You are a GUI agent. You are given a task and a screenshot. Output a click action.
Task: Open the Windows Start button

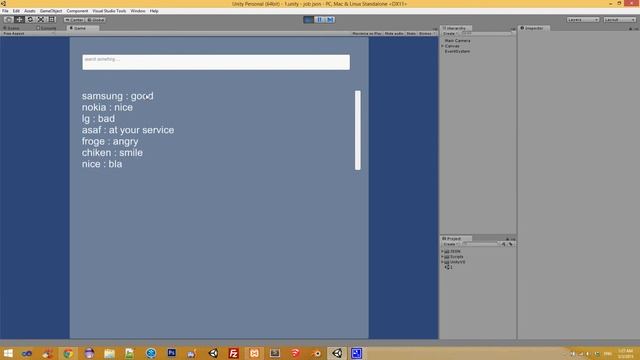pyautogui.click(x=8, y=353)
